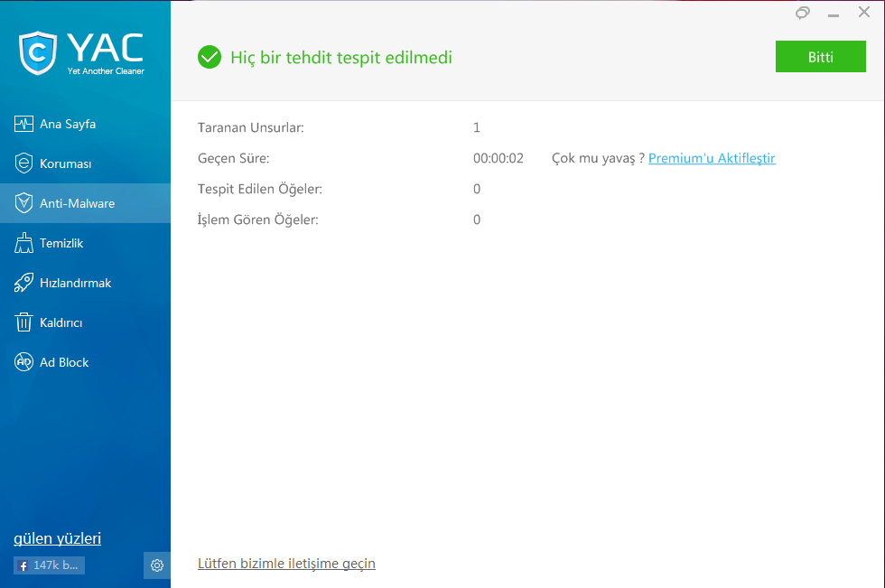The width and height of the screenshot is (885, 588).
Task: Click the 'Yet Another Cleaner' tagline
Action: click(x=107, y=71)
